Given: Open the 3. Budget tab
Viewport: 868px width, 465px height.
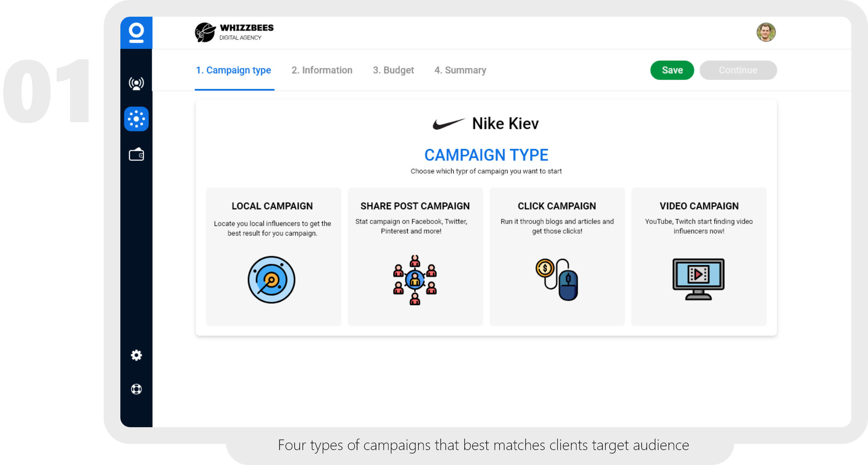Looking at the screenshot, I should 393,70.
